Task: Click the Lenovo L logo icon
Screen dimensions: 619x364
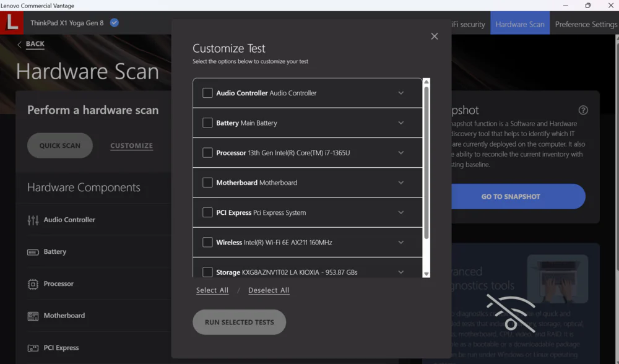Action: coord(11,22)
